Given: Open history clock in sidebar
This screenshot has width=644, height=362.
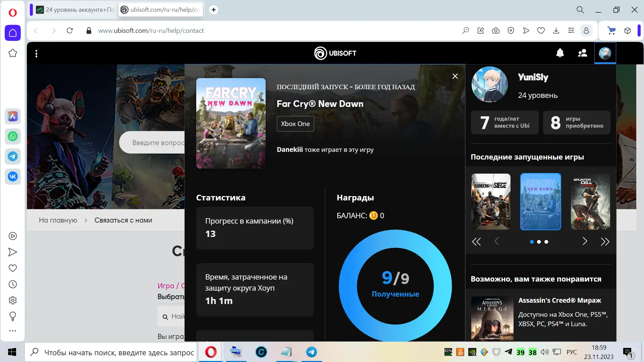Looking at the screenshot, I should pyautogui.click(x=13, y=284).
